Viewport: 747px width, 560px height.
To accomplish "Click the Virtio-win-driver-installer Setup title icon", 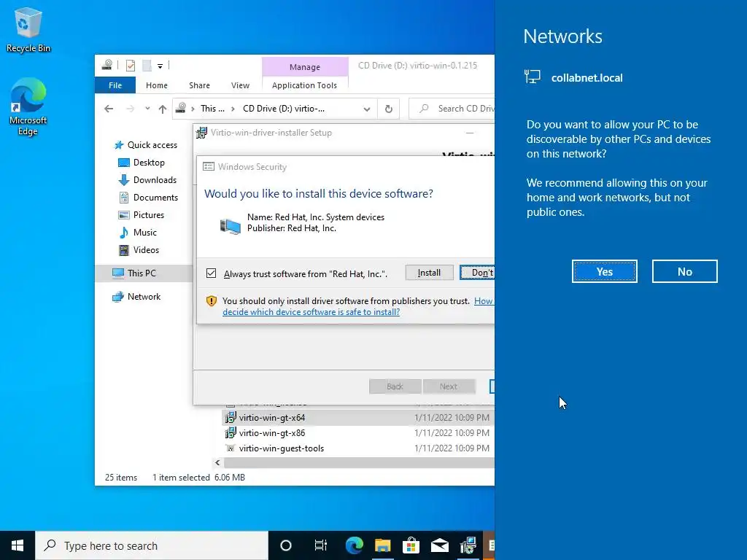I will click(202, 133).
